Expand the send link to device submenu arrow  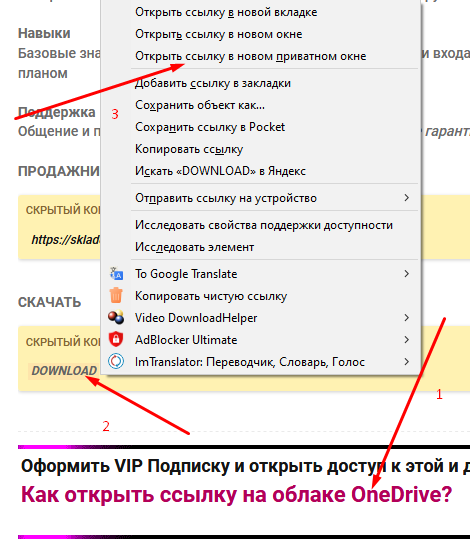point(407,198)
